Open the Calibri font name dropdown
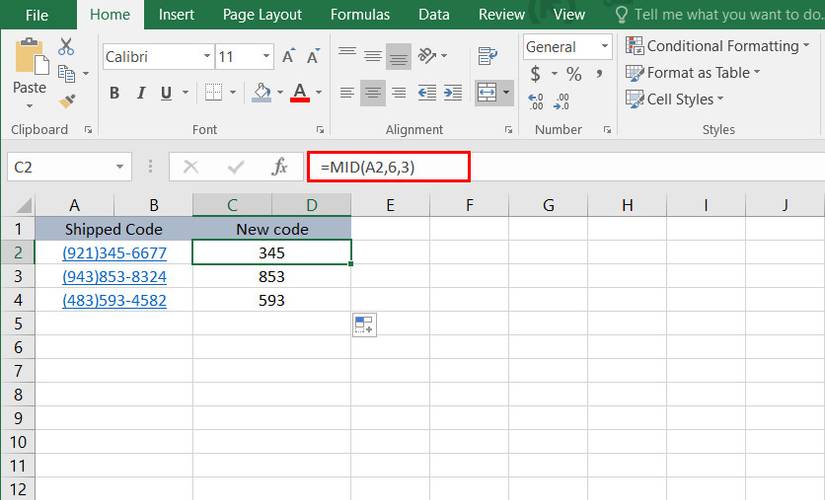825x500 pixels. [x=207, y=56]
